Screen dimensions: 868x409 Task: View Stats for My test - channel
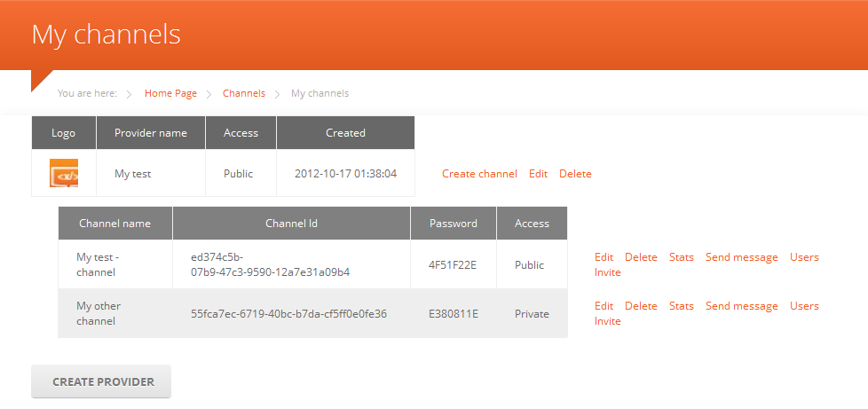[x=682, y=257]
